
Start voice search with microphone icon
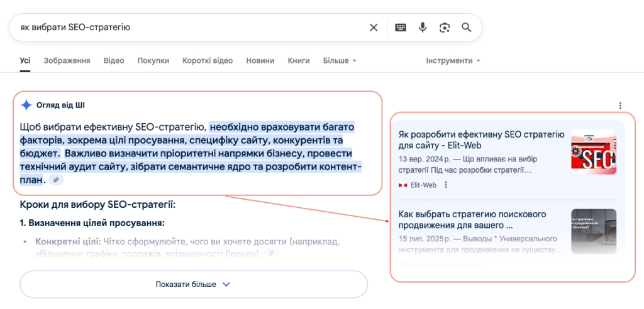tap(423, 28)
